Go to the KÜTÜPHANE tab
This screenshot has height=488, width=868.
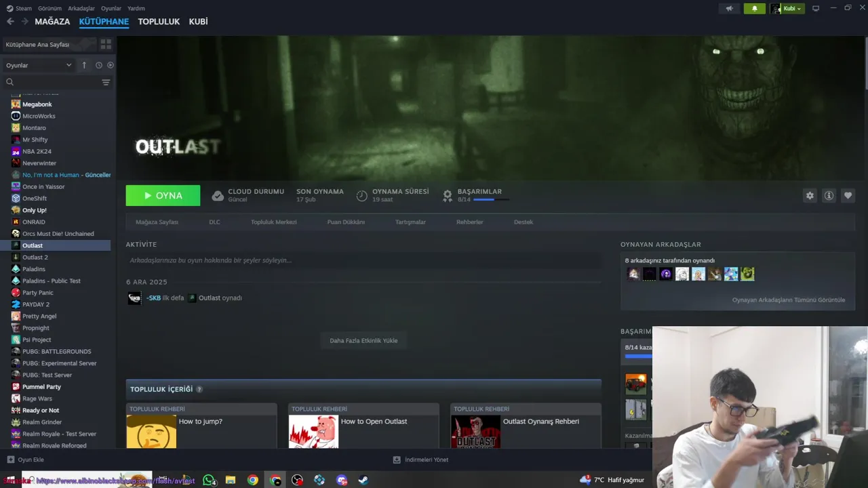104,22
